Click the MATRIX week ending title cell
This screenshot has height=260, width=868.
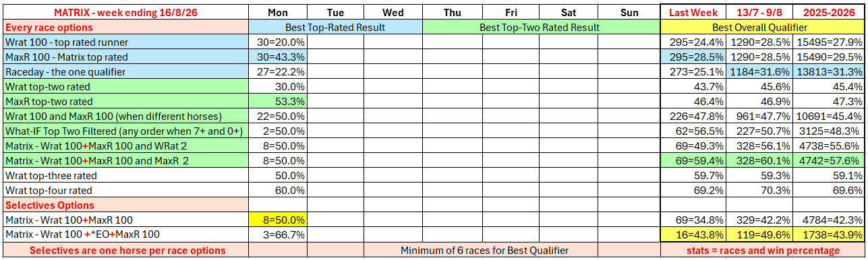point(125,13)
